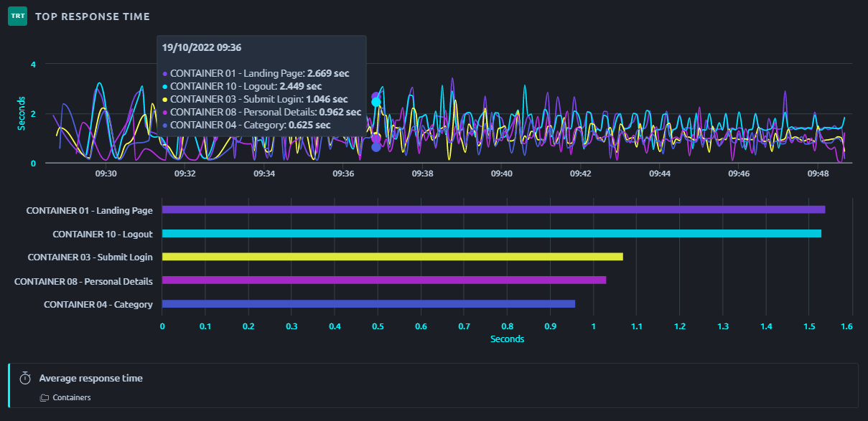The width and height of the screenshot is (868, 421).
Task: Click the magenta CONTAINER 08 - Personal Details bar
Action: pos(384,280)
